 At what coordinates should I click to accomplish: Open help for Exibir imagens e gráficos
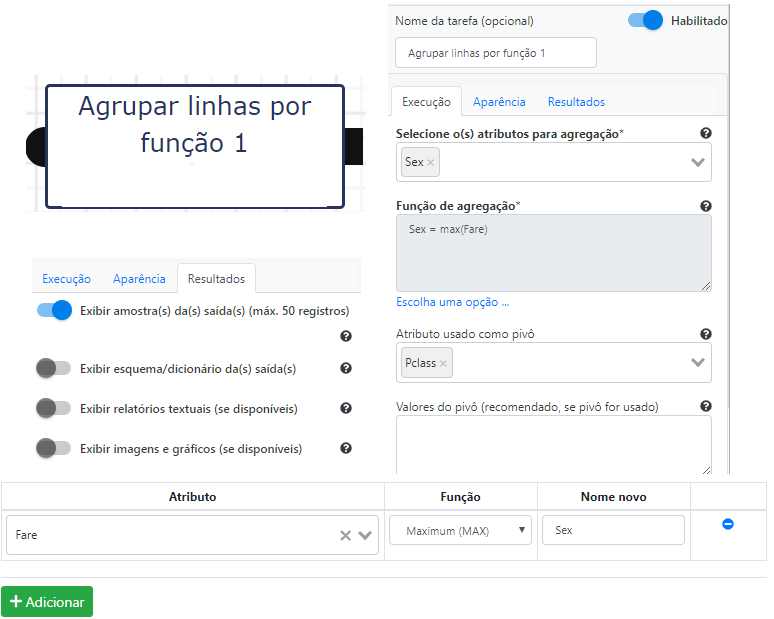pyautogui.click(x=346, y=448)
